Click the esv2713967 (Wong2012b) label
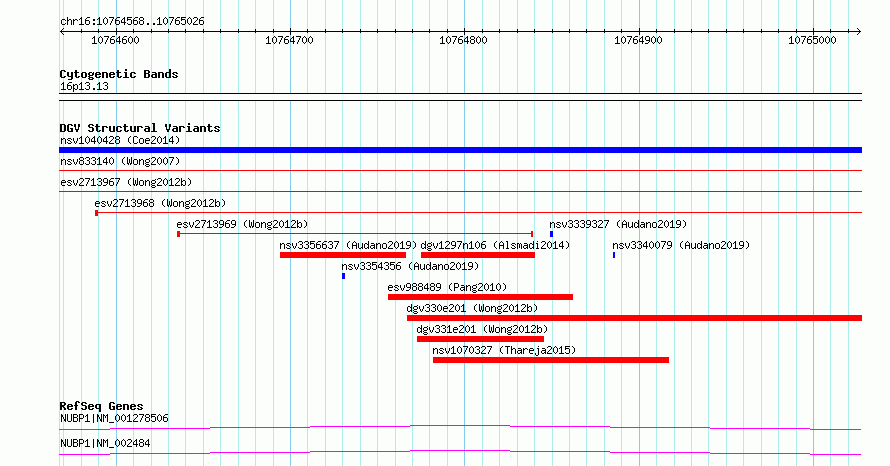The width and height of the screenshot is (890, 466). click(x=126, y=182)
